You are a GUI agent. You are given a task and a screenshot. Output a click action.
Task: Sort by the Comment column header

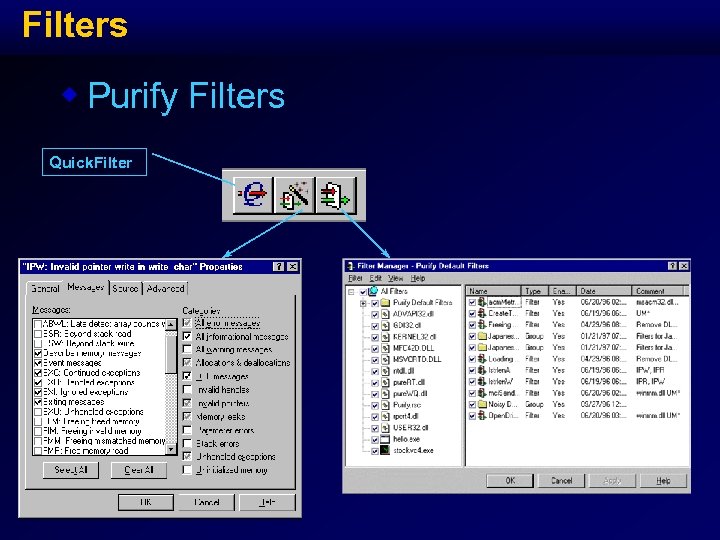click(x=658, y=291)
